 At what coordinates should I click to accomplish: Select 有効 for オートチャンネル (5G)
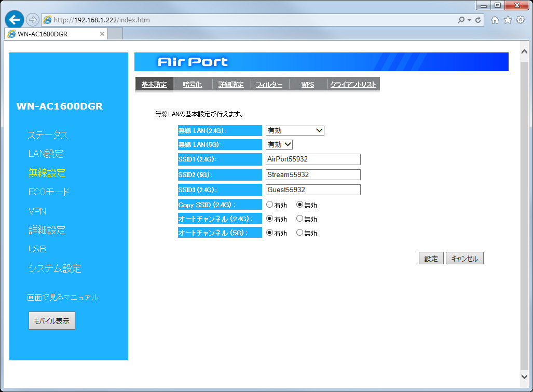tap(269, 233)
